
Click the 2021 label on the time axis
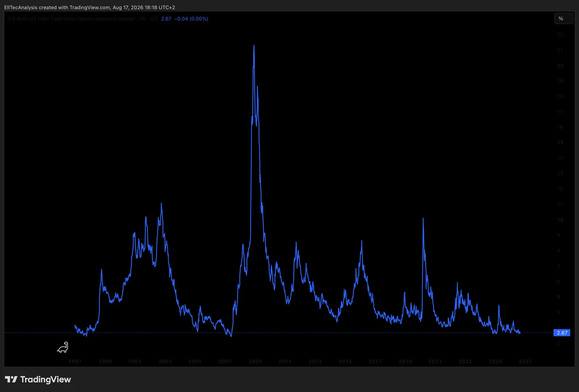(435, 361)
